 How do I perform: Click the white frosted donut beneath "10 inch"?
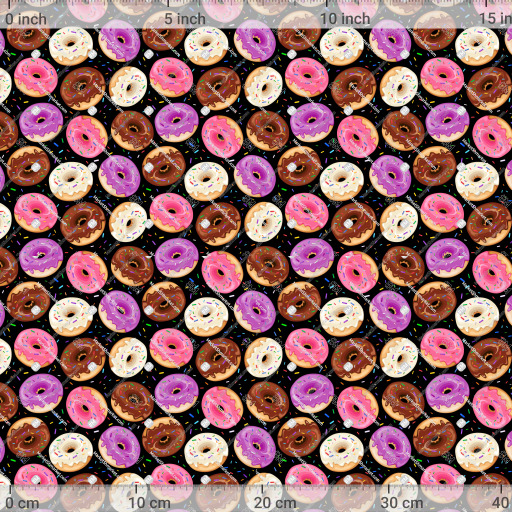[341, 46]
